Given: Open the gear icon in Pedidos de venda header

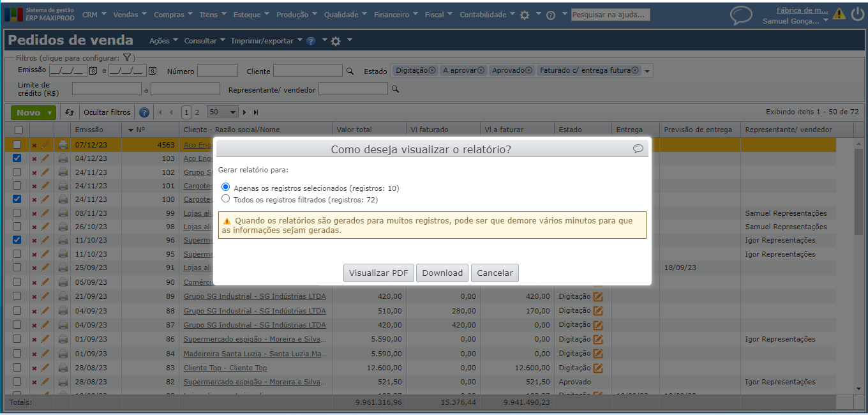Looking at the screenshot, I should click(336, 41).
